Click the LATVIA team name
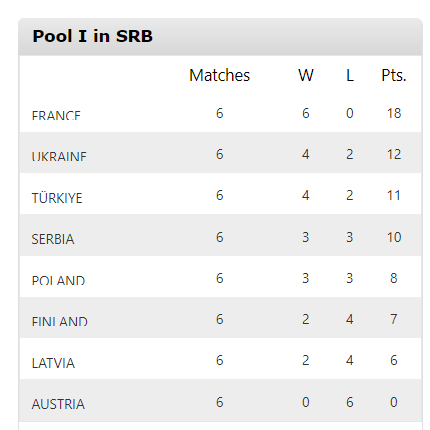Image resolution: width=430 pixels, height=430 pixels. (x=53, y=363)
